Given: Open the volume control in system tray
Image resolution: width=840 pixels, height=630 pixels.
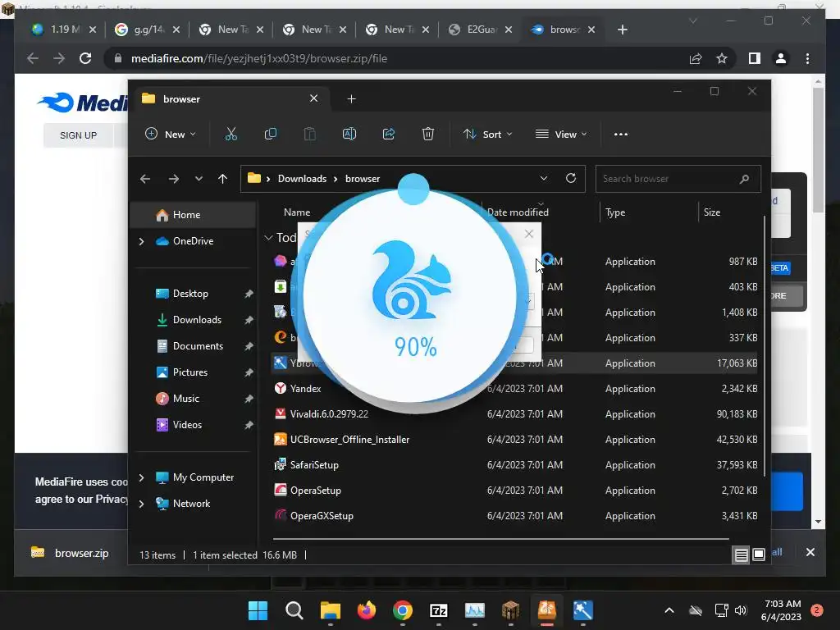Looking at the screenshot, I should [x=741, y=610].
